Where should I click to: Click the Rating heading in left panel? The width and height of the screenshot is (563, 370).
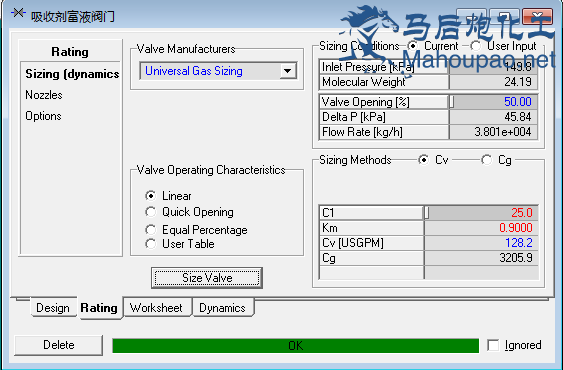click(x=70, y=52)
